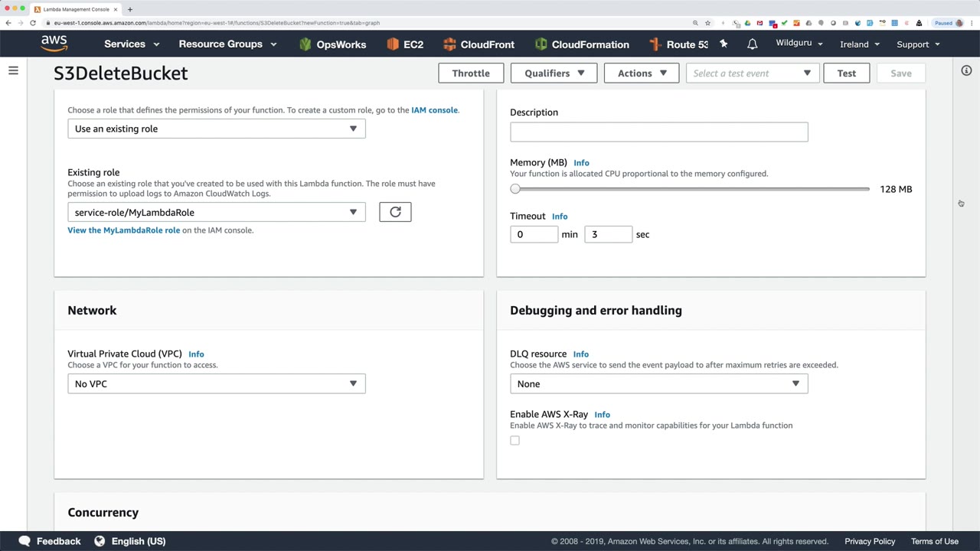Refresh the existing role list
This screenshot has height=551, width=980.
pyautogui.click(x=395, y=212)
